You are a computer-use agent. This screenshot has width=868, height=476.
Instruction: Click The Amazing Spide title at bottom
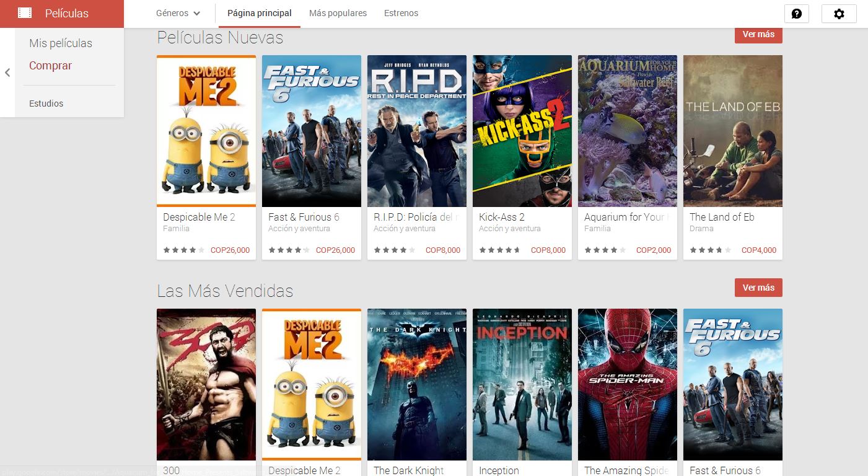pos(626,470)
